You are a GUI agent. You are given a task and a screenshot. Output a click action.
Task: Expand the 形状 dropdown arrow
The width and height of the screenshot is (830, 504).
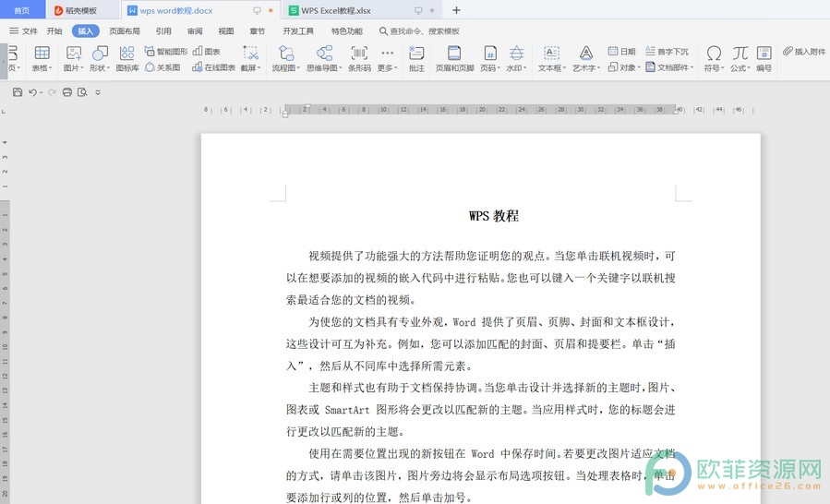(x=108, y=67)
